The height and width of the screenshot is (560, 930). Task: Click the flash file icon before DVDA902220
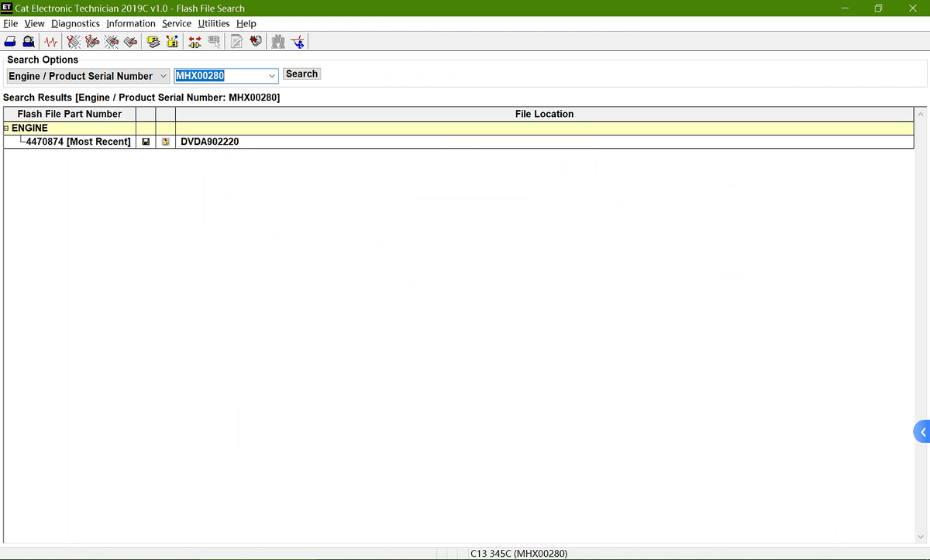click(165, 142)
